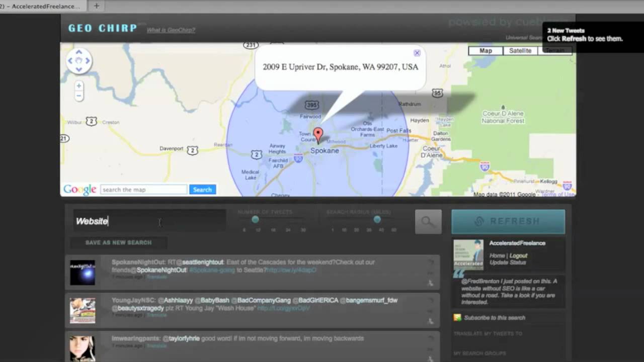Pan the map left with the arrow control
This screenshot has width=644, height=362.
coord(70,61)
